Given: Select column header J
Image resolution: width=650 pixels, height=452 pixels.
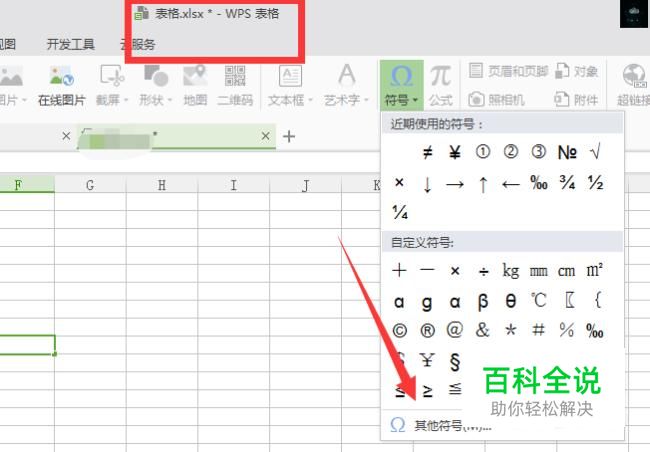Looking at the screenshot, I should coord(306,185).
